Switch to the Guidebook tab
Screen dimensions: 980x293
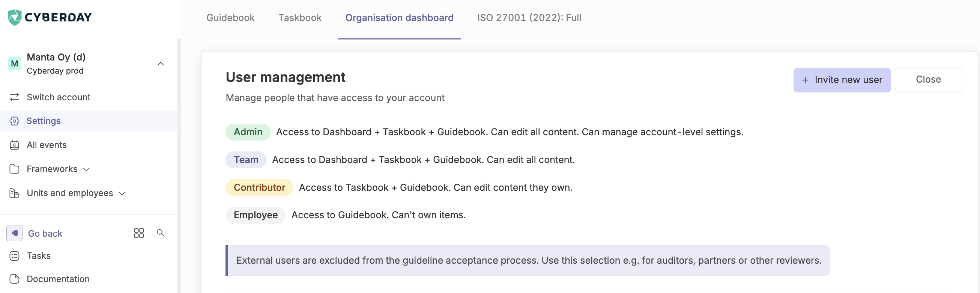coord(230,18)
